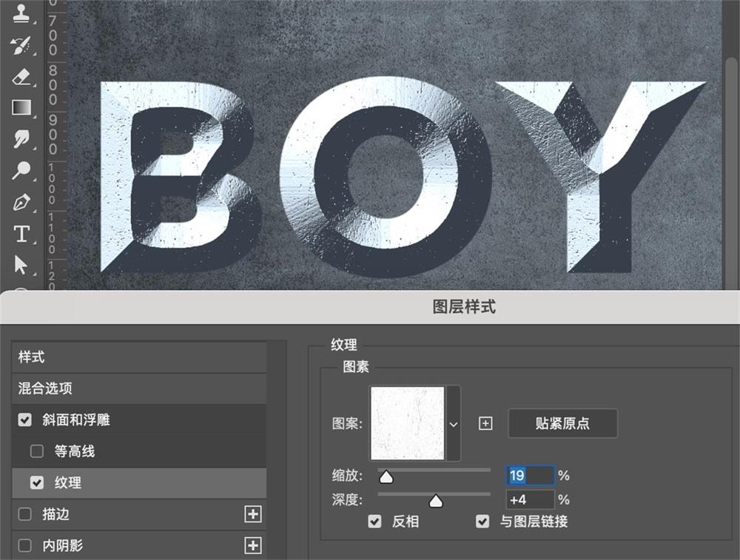The height and width of the screenshot is (560, 740).
Task: Enable the 描边 checkbox
Action: 24,514
